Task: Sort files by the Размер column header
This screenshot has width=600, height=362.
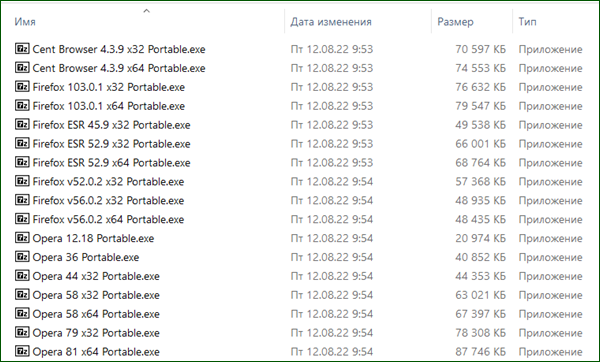Action: (x=455, y=22)
